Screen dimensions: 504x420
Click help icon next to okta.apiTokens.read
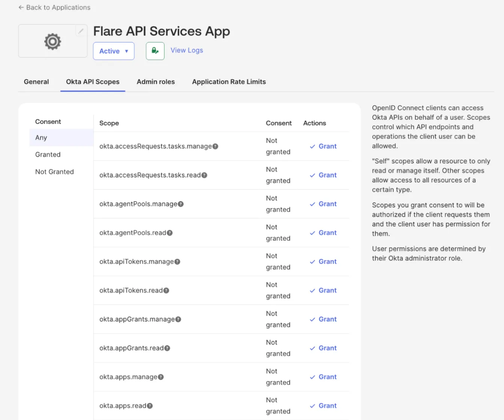tap(166, 290)
